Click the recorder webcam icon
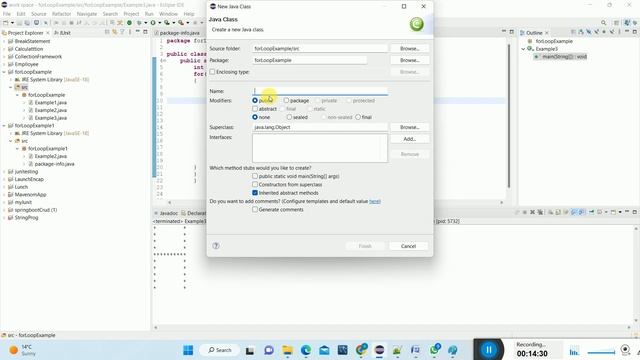 click(x=625, y=350)
